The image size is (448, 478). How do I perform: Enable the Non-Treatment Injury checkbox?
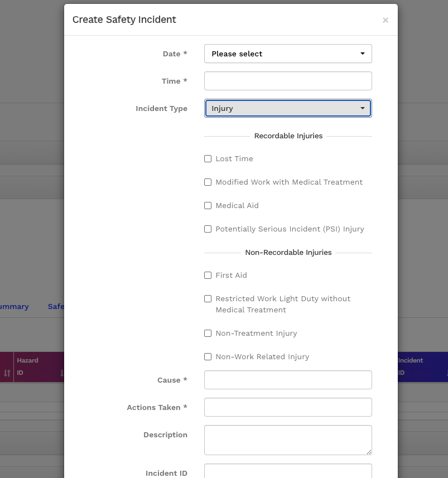(x=208, y=333)
